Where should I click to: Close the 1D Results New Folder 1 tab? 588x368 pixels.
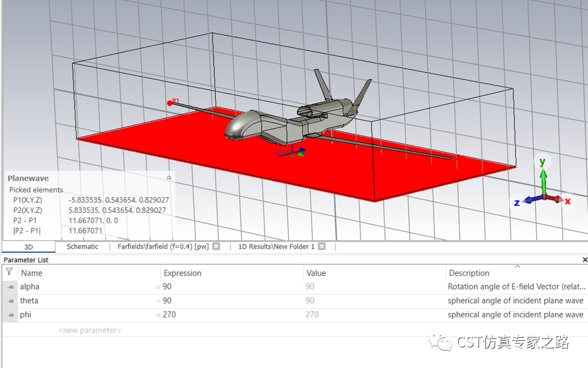click(321, 247)
